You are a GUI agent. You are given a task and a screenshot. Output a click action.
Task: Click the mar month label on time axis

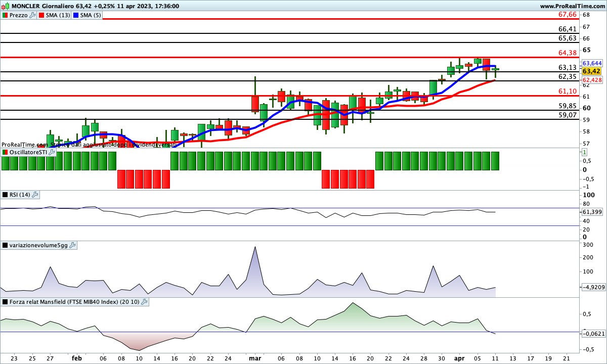click(x=255, y=358)
